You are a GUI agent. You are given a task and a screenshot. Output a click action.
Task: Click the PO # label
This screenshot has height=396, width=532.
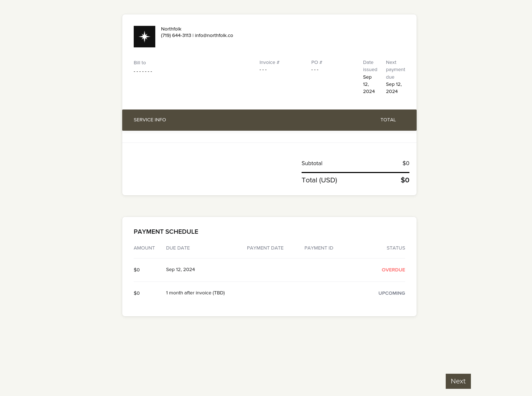(x=317, y=62)
